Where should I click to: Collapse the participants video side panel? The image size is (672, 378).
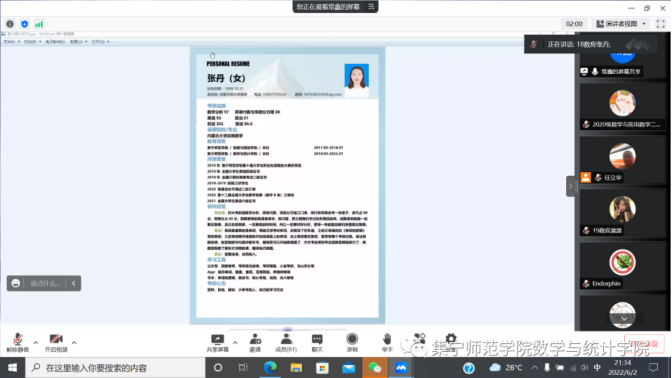pos(570,186)
